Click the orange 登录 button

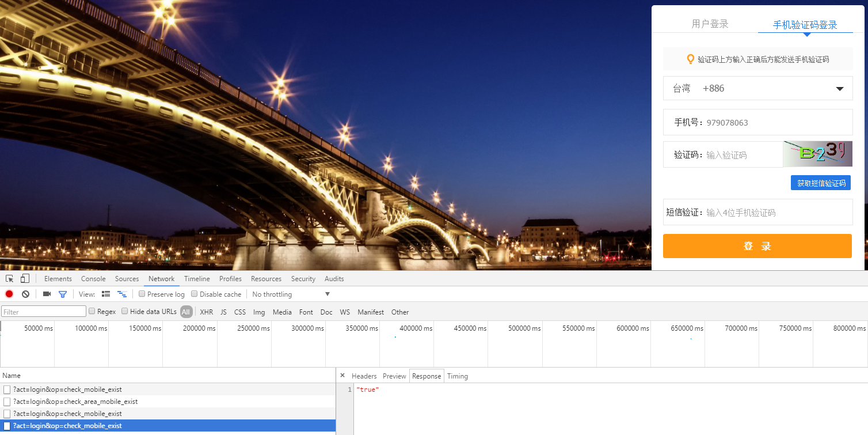(757, 246)
